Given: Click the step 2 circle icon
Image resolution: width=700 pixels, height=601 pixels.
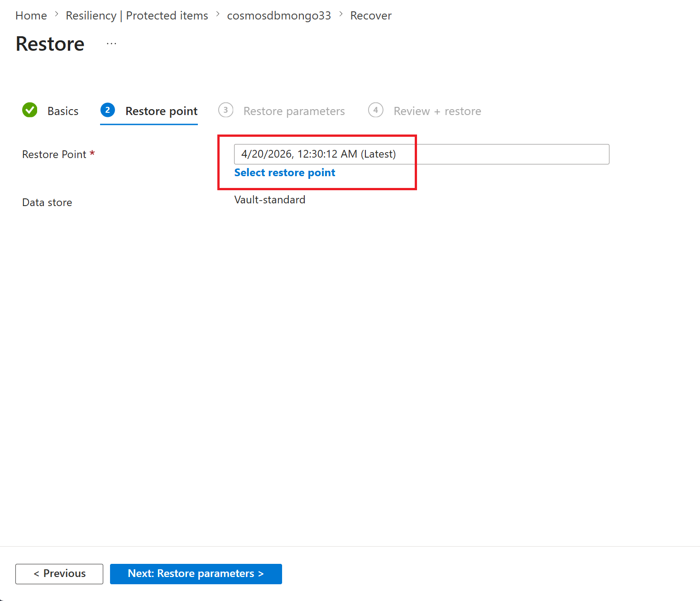Looking at the screenshot, I should [x=108, y=110].
